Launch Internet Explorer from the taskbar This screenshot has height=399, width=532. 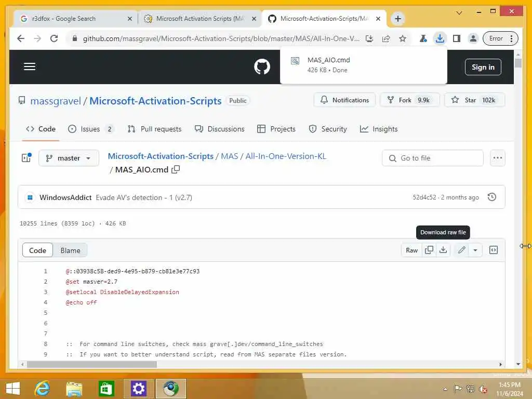(x=43, y=389)
